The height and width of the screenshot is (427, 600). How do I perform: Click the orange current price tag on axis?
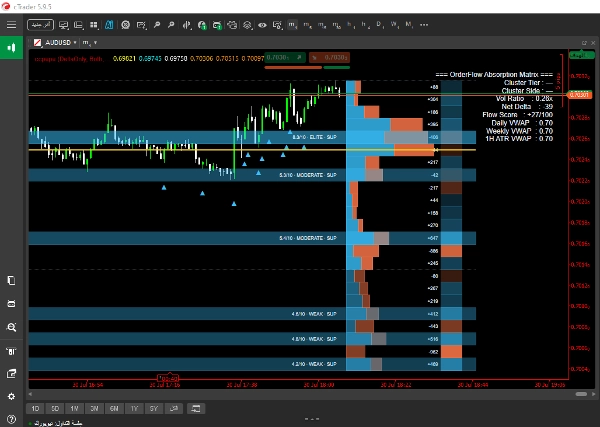(580, 95)
